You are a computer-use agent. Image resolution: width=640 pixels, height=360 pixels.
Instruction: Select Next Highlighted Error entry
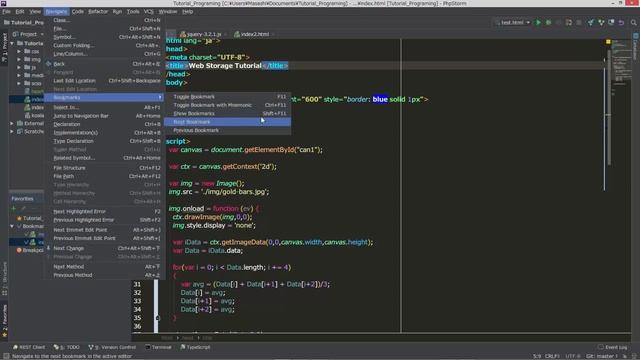pos(104,211)
